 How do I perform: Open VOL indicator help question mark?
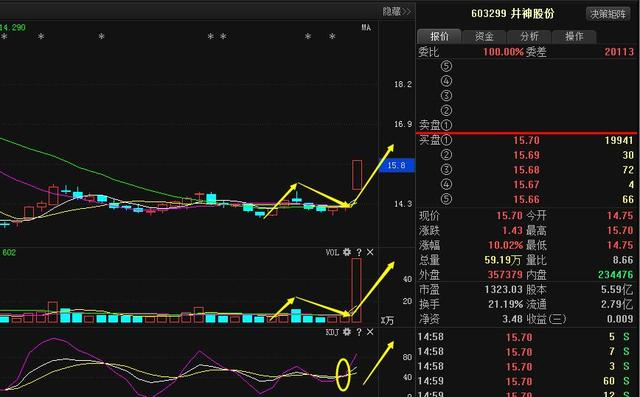[359, 252]
